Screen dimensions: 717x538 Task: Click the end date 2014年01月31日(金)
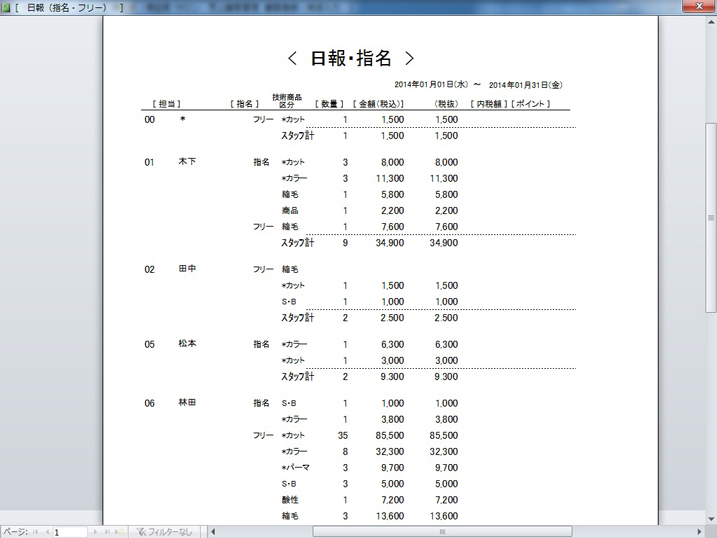[526, 85]
